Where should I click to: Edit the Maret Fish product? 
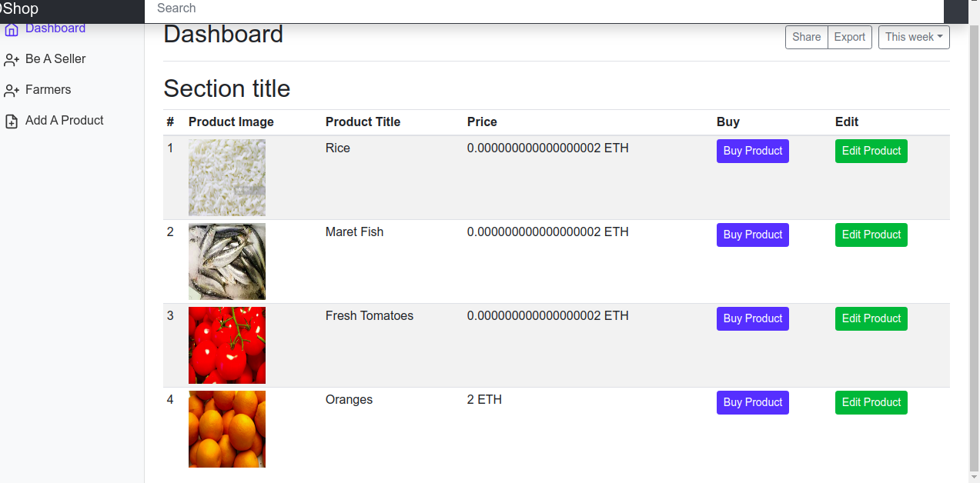(x=871, y=235)
